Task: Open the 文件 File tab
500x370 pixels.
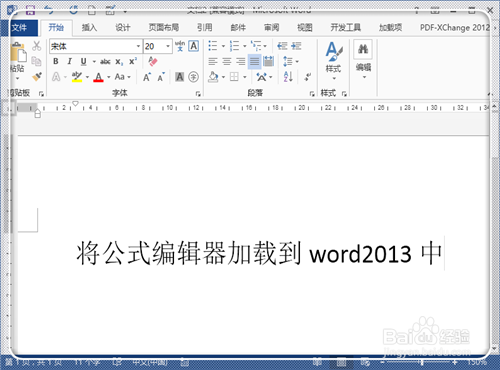Action: pyautogui.click(x=19, y=28)
